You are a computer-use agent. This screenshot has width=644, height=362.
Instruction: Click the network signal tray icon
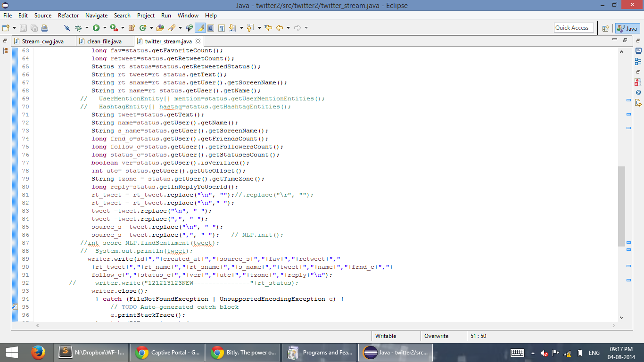[568, 353]
